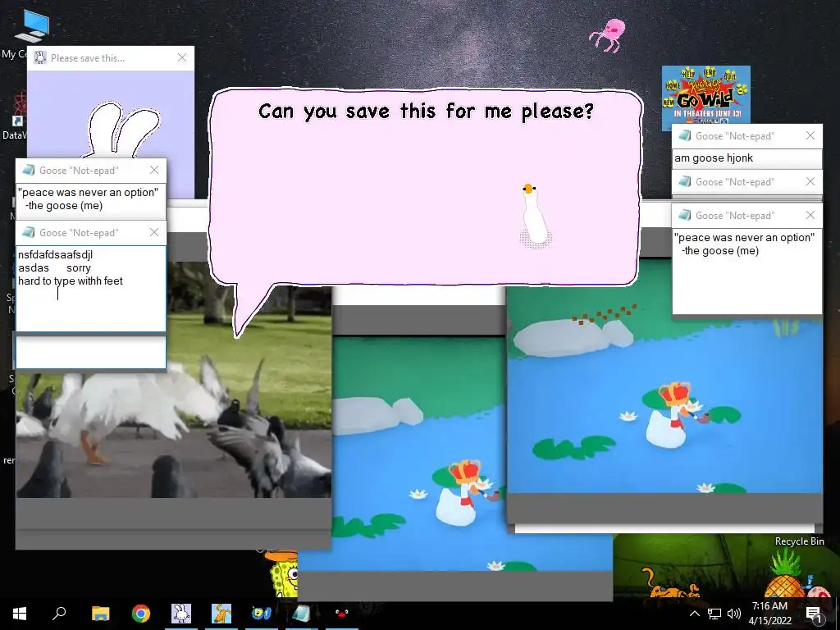
Task: Click the word "sorry" in the Not-epad note
Action: 79,268
